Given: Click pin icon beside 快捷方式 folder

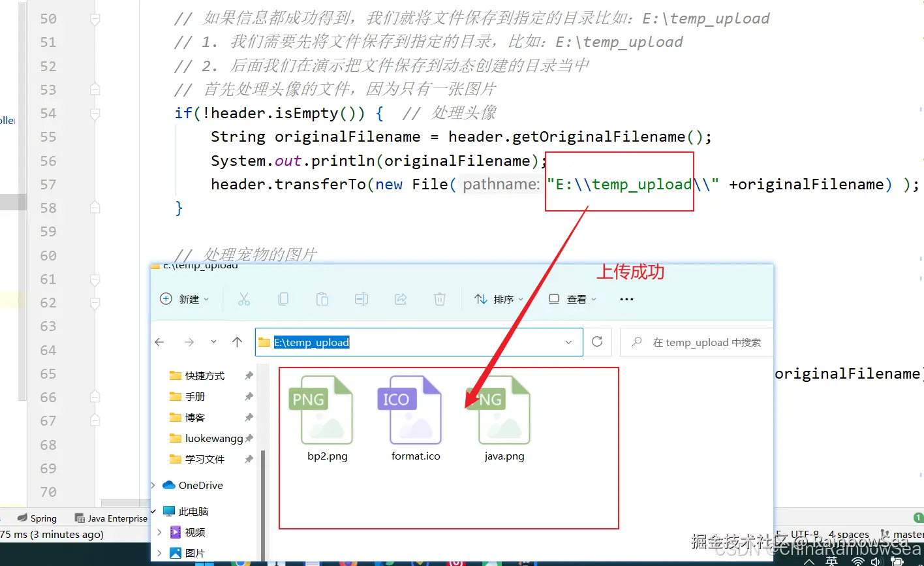Looking at the screenshot, I should click(x=249, y=375).
